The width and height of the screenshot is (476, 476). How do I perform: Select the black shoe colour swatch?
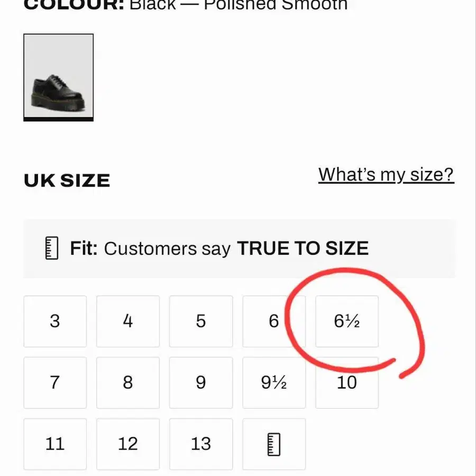point(58,77)
